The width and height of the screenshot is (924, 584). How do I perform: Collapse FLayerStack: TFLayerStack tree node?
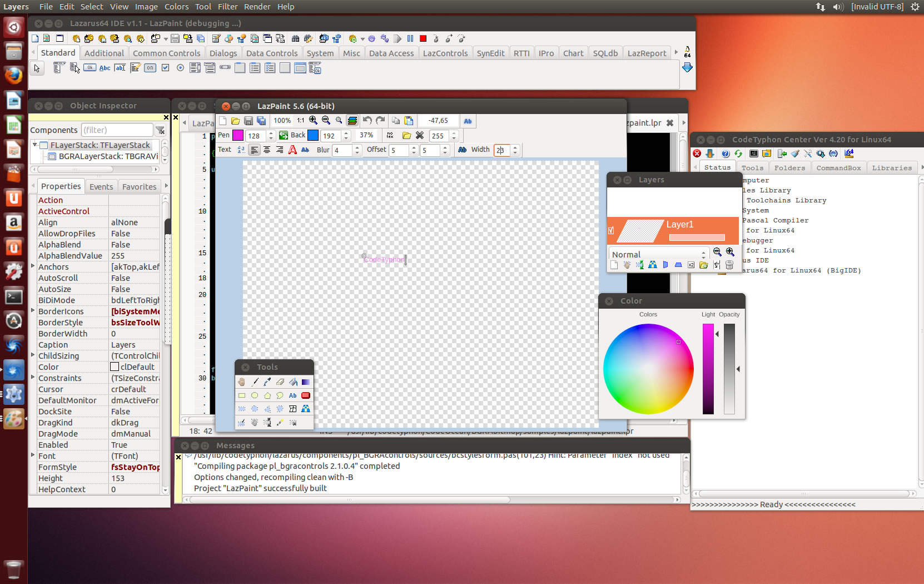(x=34, y=145)
